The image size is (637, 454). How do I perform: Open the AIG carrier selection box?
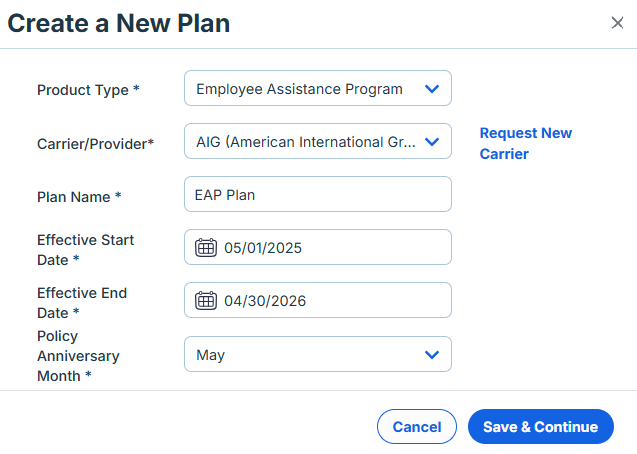(x=318, y=141)
